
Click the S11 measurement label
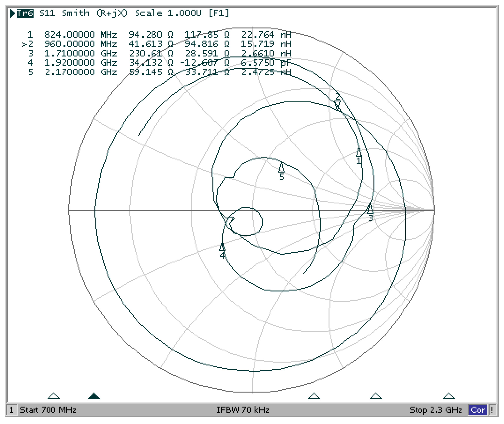click(47, 13)
